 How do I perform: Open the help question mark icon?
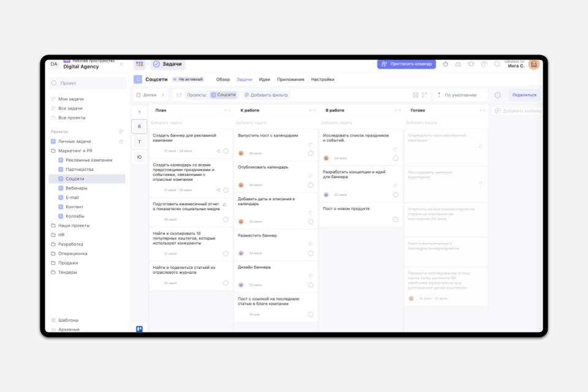point(484,64)
